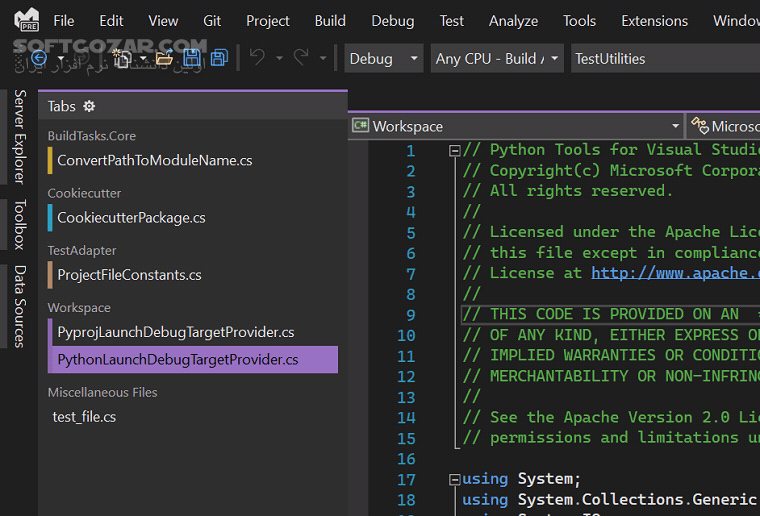The width and height of the screenshot is (760, 516).
Task: Open the Extensions menu
Action: [x=654, y=21]
